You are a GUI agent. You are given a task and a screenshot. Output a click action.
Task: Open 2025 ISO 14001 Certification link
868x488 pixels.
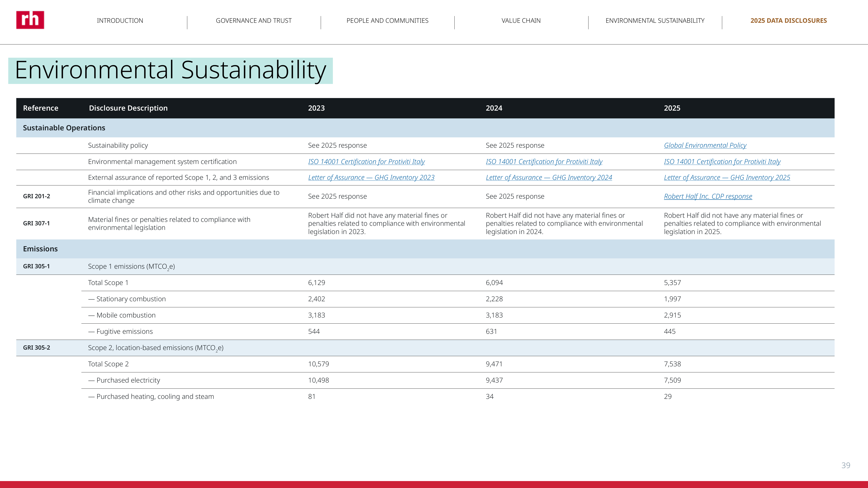point(722,162)
